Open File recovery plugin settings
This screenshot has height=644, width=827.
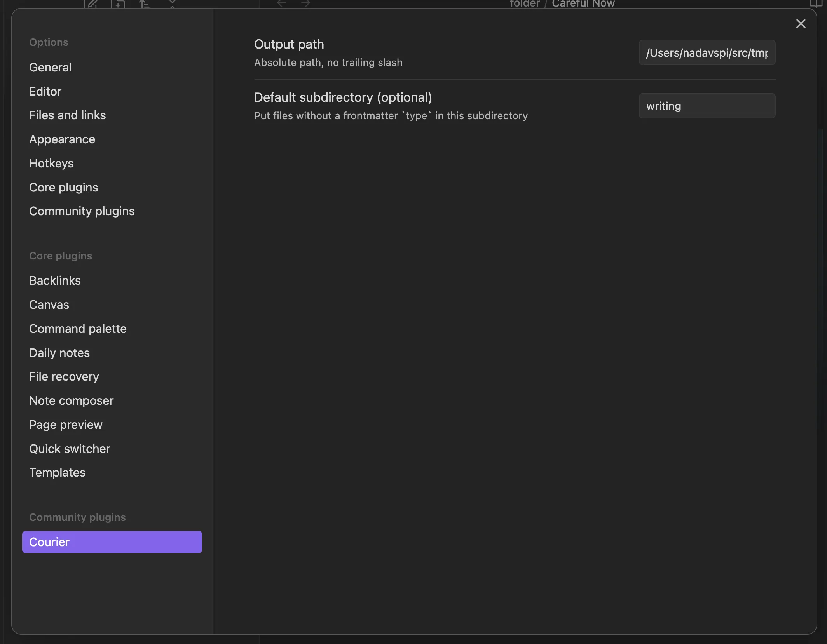point(112,376)
